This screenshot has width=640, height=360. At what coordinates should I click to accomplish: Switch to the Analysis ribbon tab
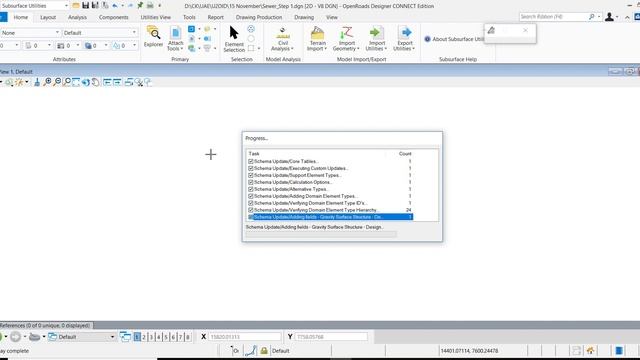(x=77, y=17)
